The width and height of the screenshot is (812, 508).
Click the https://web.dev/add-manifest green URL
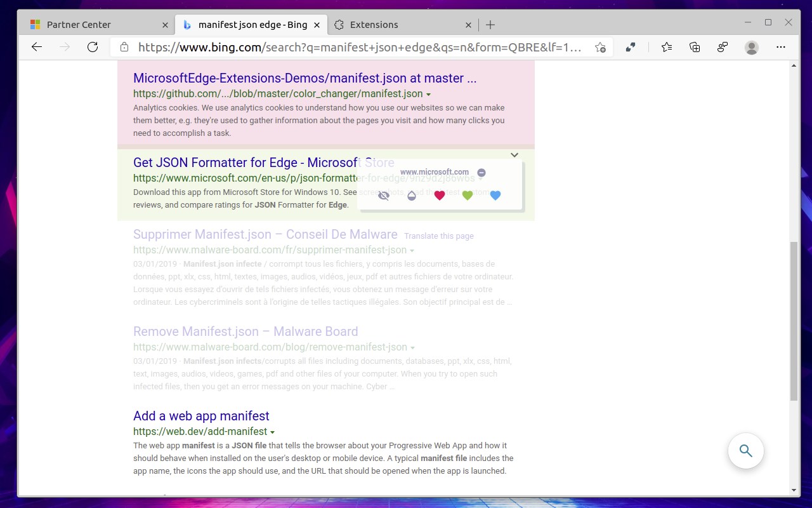tap(200, 432)
